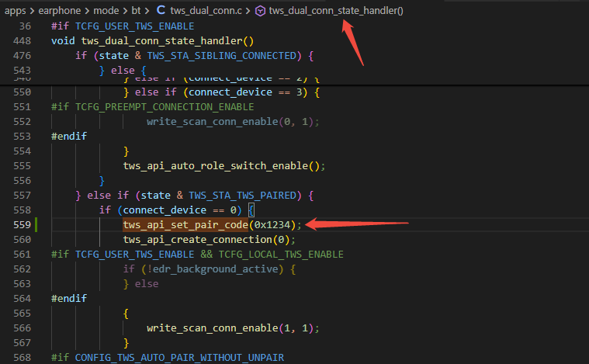Select tws_dual_conn.c in the breadcrumb
This screenshot has height=364, width=589.
coord(206,11)
